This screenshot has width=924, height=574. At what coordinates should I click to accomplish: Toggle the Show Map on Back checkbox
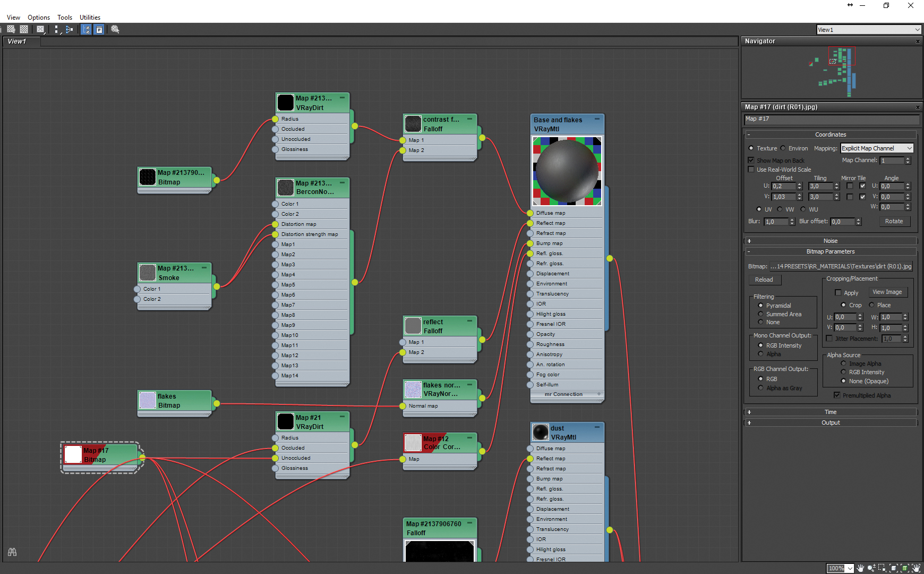(x=751, y=160)
